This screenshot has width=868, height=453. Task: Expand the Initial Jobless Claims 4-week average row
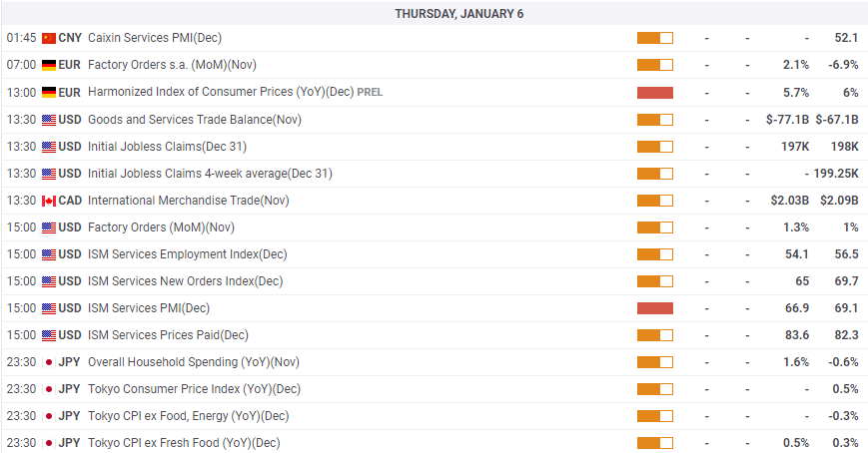(x=434, y=174)
